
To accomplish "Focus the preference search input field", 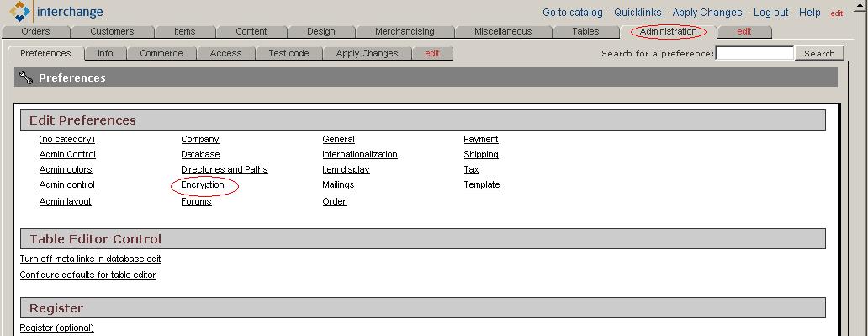I will [x=754, y=53].
